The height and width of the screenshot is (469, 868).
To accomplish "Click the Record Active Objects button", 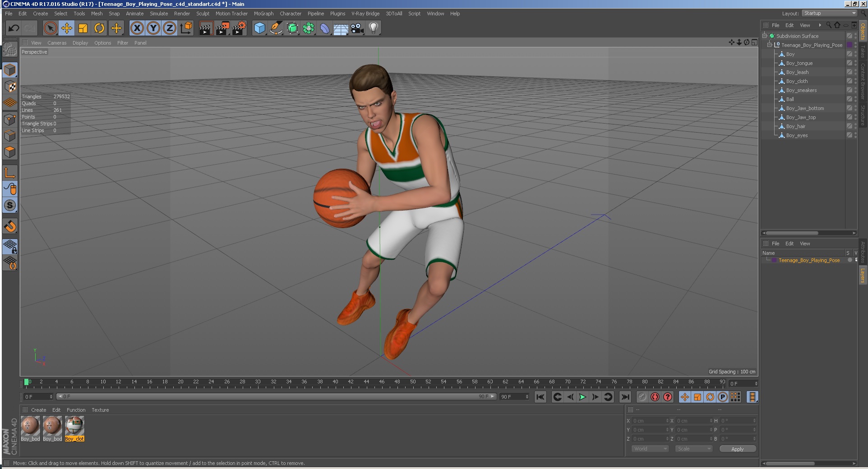I will click(642, 397).
